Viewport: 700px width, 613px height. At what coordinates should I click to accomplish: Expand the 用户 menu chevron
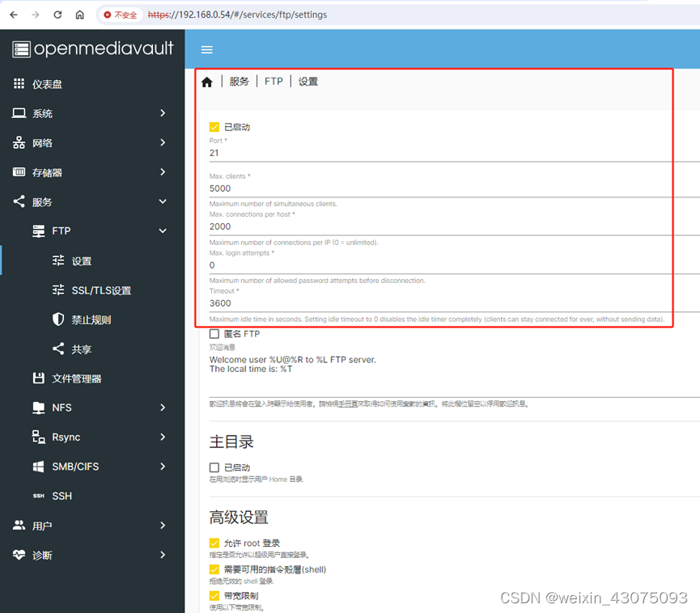tap(163, 525)
